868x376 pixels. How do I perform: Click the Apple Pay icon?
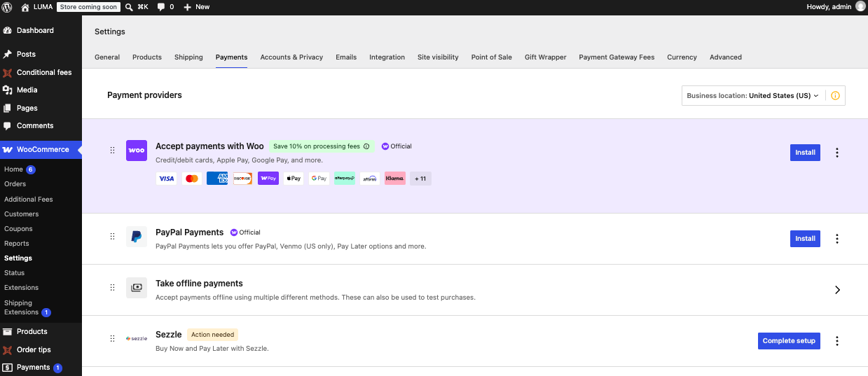coord(294,179)
